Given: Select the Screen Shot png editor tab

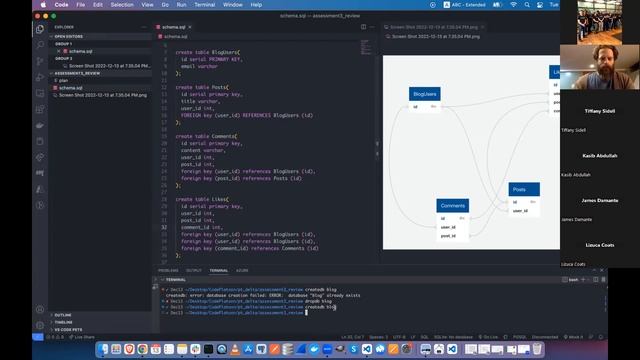Looking at the screenshot, I should (433, 27).
